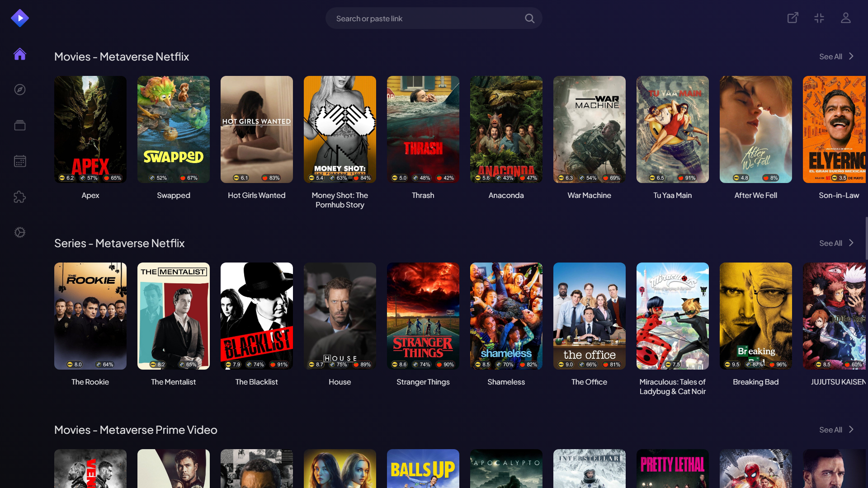This screenshot has width=868, height=488.
Task: Click the Stranger Things title text
Action: click(x=423, y=382)
